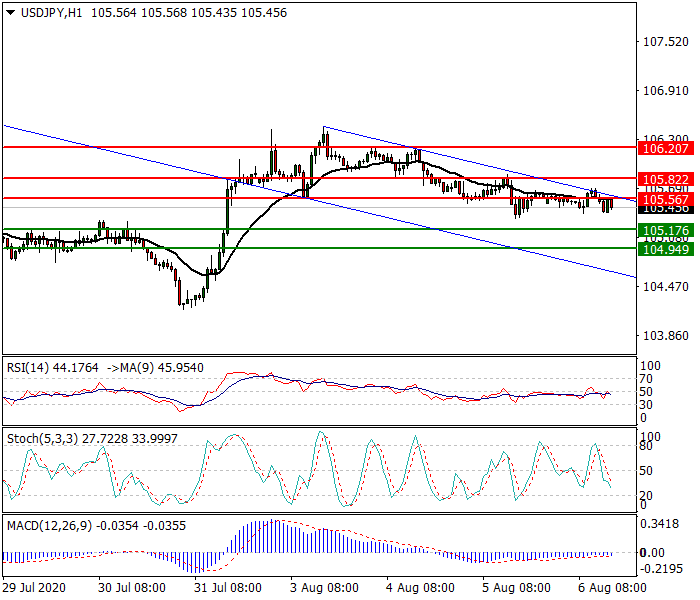Select the 29 Jul 2020 date label
This screenshot has height=600, width=700.
pyautogui.click(x=34, y=588)
